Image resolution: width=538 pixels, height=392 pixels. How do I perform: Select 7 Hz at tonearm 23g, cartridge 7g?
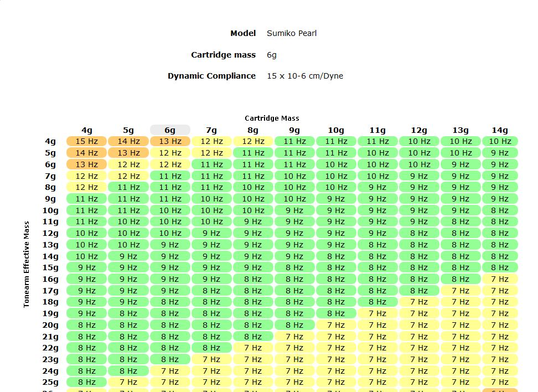[211, 359]
